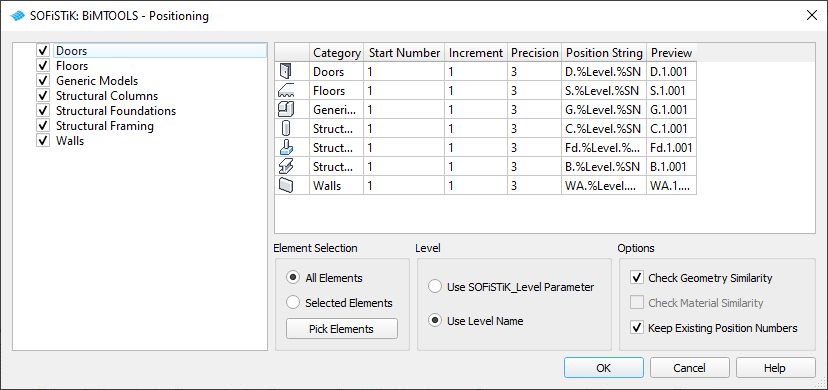Click preview cell B.1.001
This screenshot has width=828, height=390.
(672, 167)
